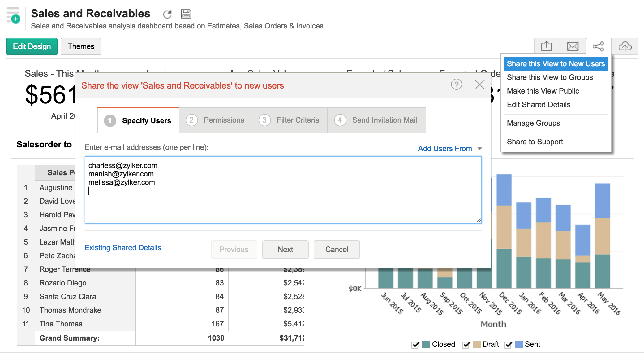Uncheck the Closed legend checkbox
Screen dimensions: 644x353
[415, 345]
